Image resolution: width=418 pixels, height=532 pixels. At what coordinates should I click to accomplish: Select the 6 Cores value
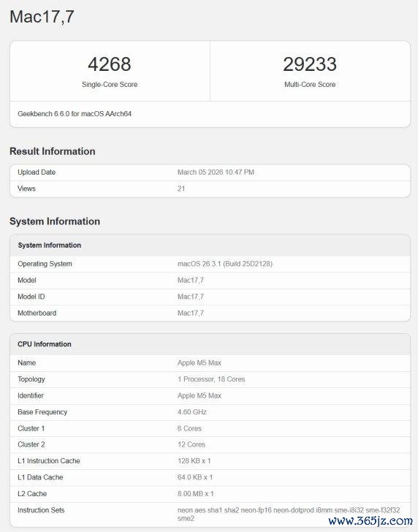189,428
